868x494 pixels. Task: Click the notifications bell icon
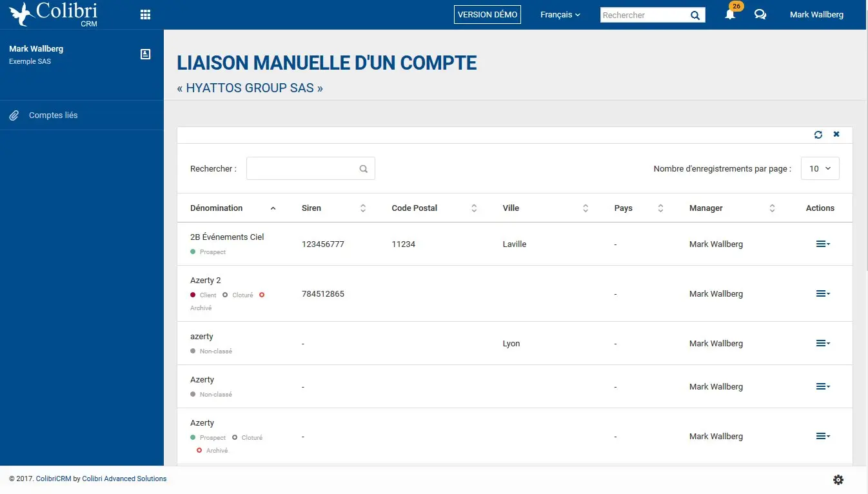coord(730,15)
